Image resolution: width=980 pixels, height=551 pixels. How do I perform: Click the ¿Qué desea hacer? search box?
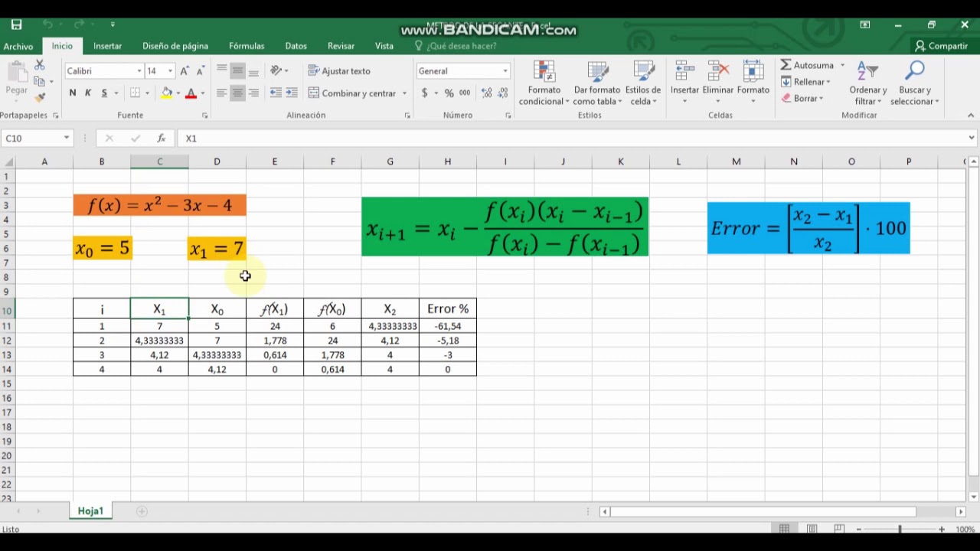(x=462, y=47)
